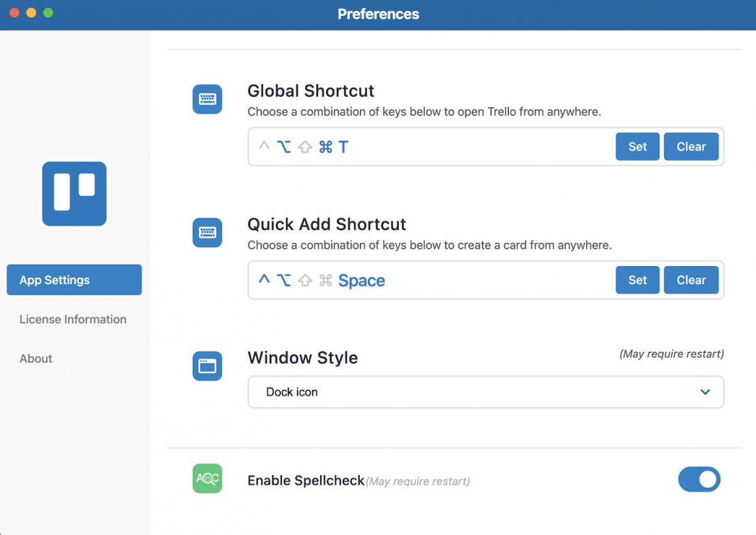Click the window icon next to Window Style
Viewport: 756px width, 535px height.
(207, 366)
